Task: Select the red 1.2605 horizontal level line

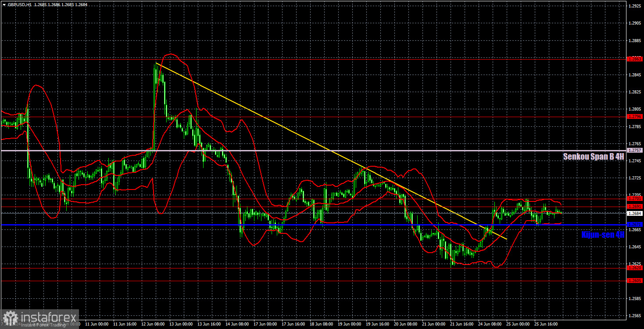Action: (313, 281)
